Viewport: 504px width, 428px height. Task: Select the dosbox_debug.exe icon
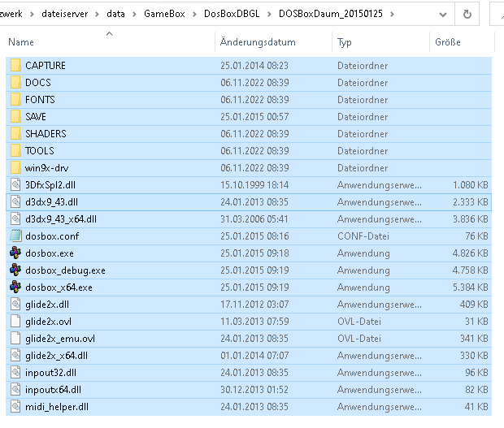(15, 270)
